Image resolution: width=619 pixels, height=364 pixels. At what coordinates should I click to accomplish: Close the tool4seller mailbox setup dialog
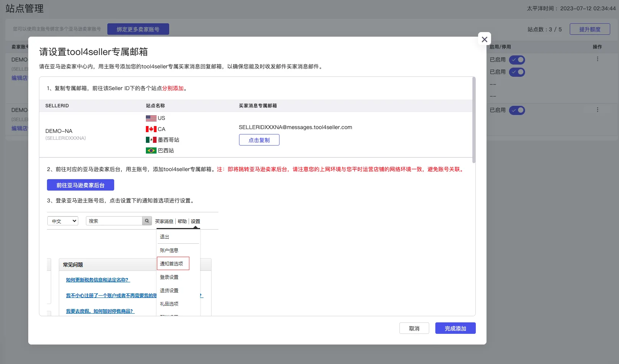click(484, 39)
